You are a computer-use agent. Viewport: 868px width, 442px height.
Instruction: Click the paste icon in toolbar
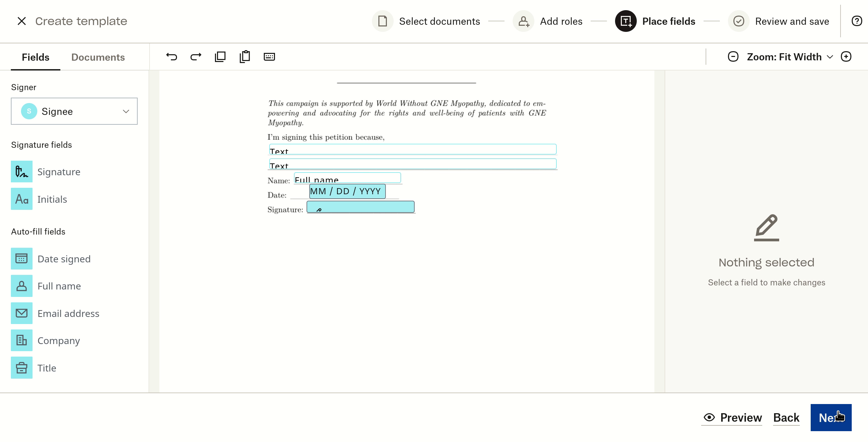(x=245, y=56)
